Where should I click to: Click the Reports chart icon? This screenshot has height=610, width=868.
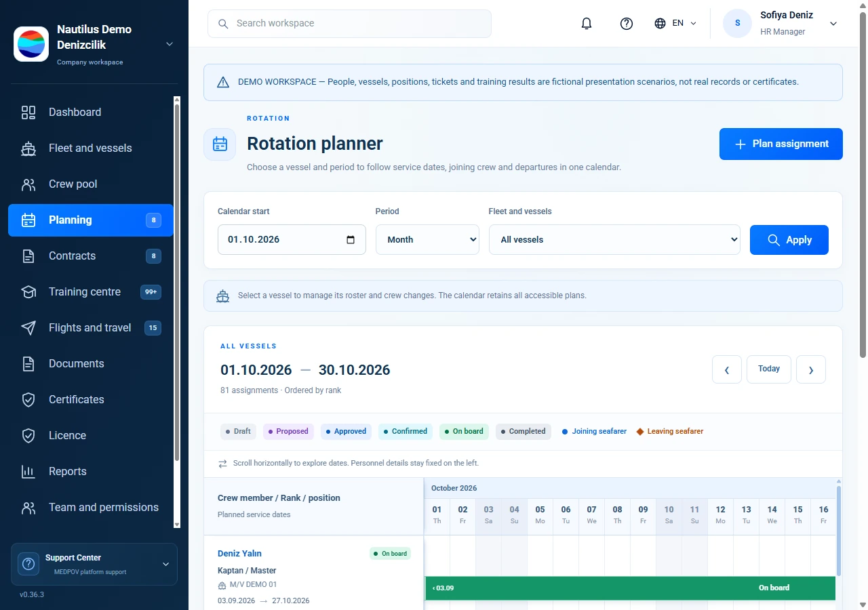coord(28,472)
